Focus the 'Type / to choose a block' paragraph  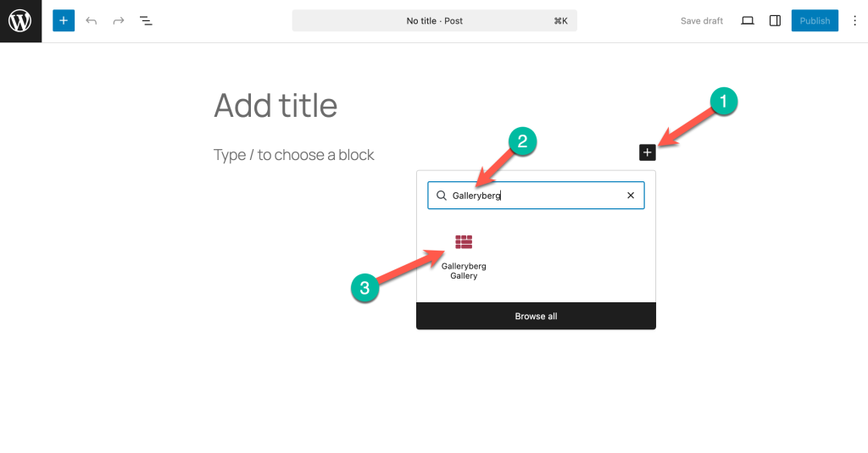294,155
